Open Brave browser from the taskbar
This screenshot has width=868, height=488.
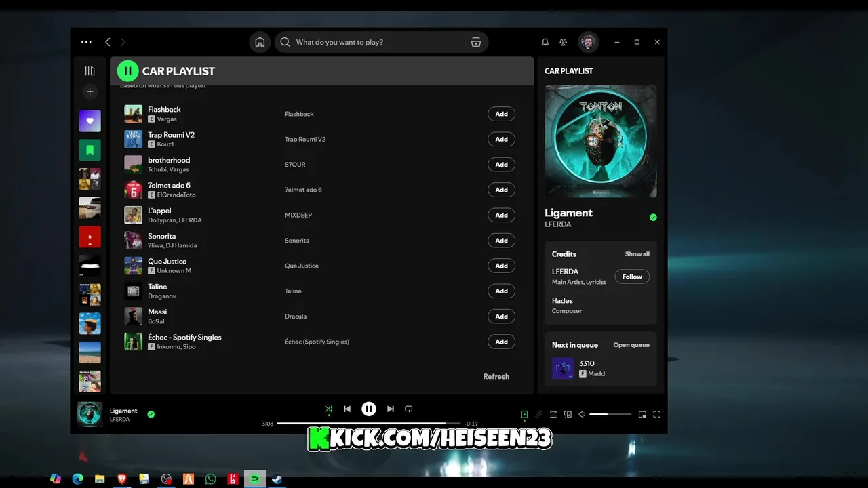[x=122, y=479]
